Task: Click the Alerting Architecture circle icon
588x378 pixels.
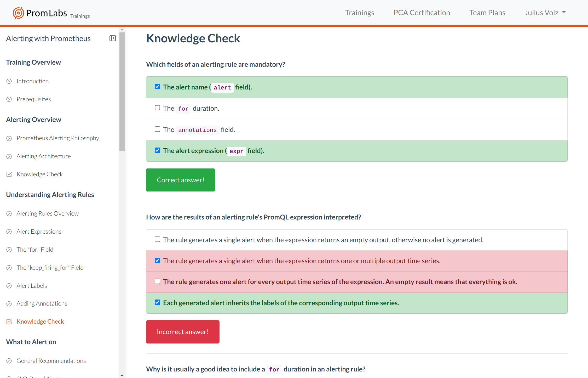Action: coord(9,156)
